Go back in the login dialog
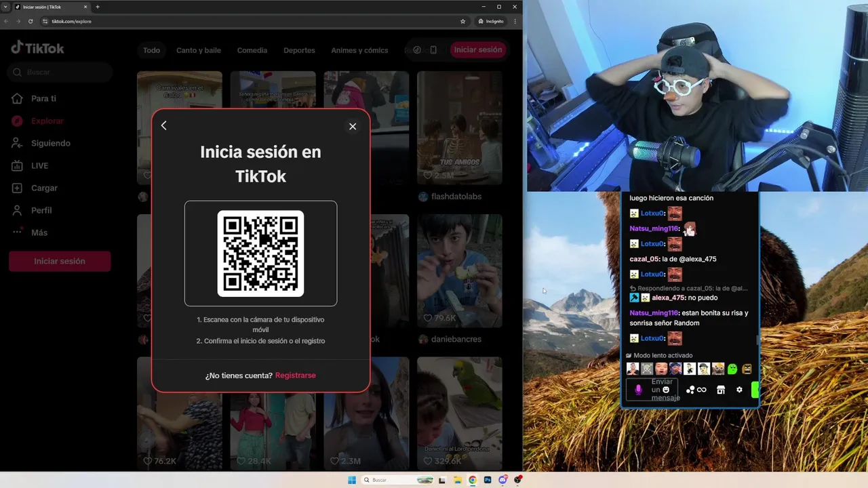The height and width of the screenshot is (488, 868). click(163, 125)
